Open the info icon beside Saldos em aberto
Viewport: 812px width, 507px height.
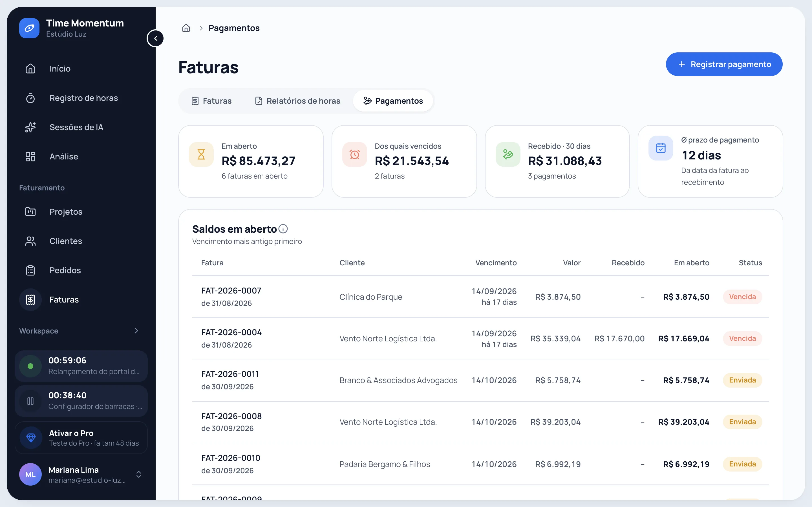[x=283, y=229]
